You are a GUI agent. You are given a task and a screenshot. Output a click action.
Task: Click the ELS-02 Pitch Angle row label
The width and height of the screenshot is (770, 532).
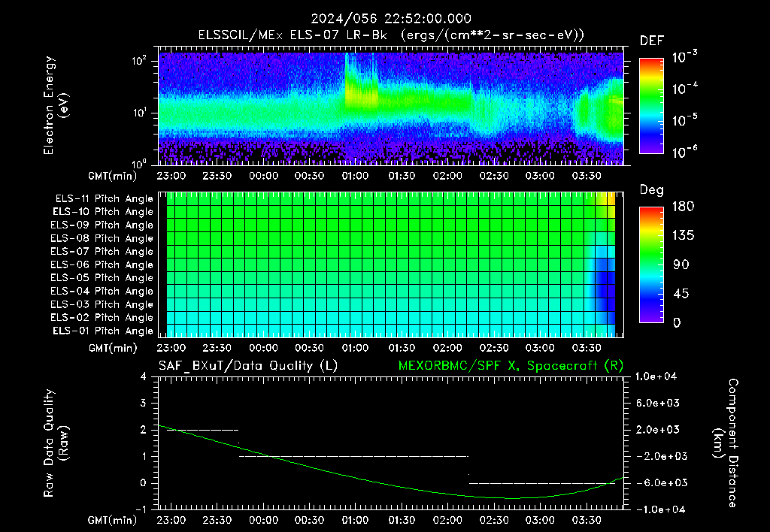pos(102,318)
